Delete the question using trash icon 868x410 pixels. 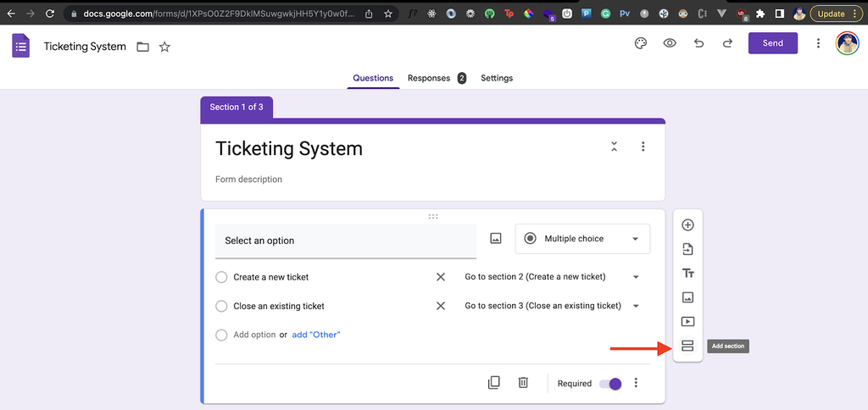(523, 382)
